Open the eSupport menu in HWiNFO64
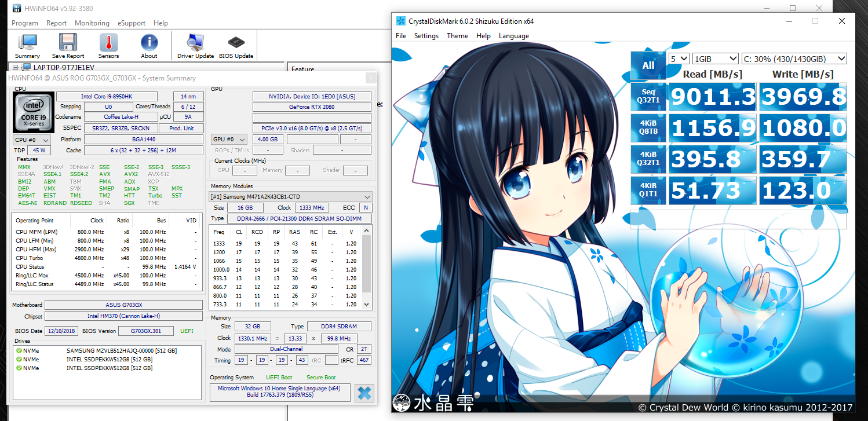 tap(132, 23)
